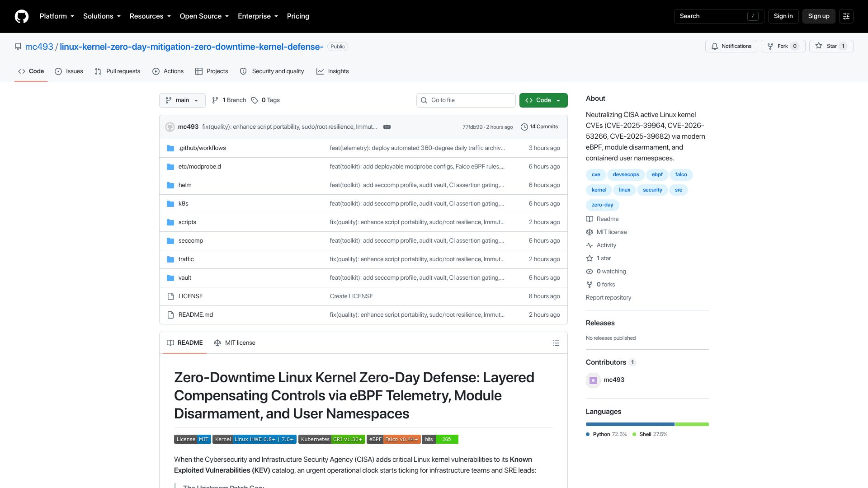View the 1 star stargazers link

599,258
